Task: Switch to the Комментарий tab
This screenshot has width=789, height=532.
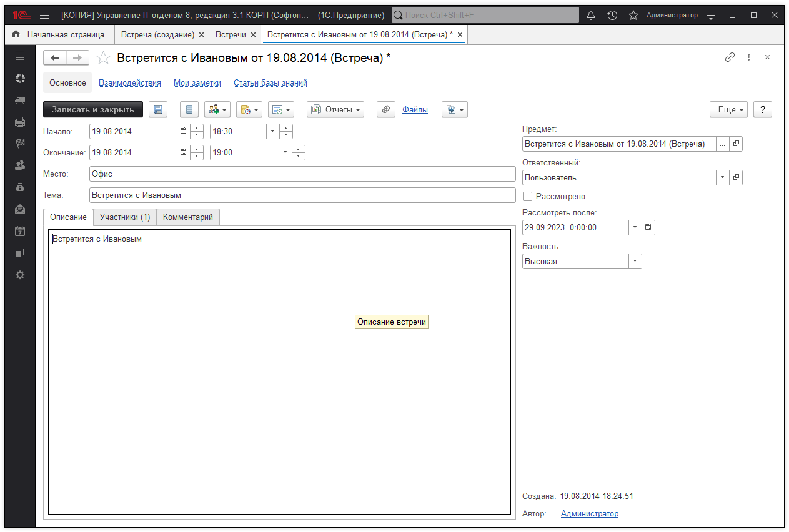Action: click(x=188, y=217)
